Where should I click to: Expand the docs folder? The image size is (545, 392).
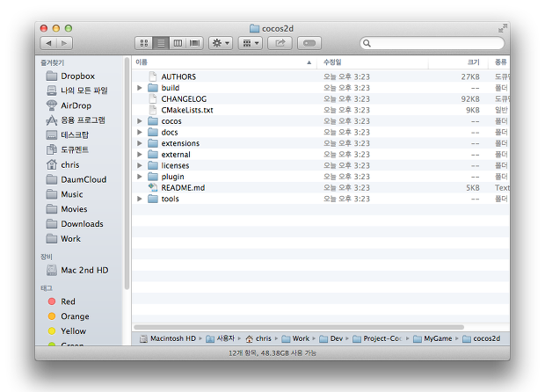click(x=140, y=132)
